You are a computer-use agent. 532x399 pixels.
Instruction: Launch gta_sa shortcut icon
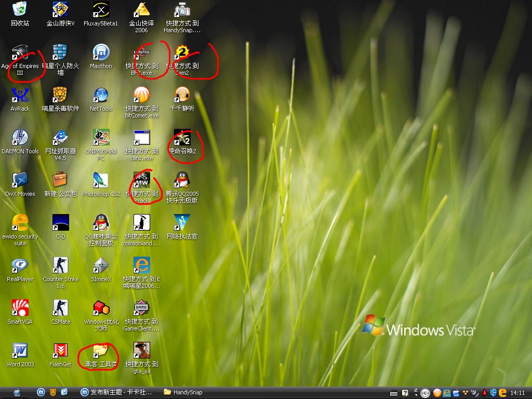pyautogui.click(x=141, y=351)
